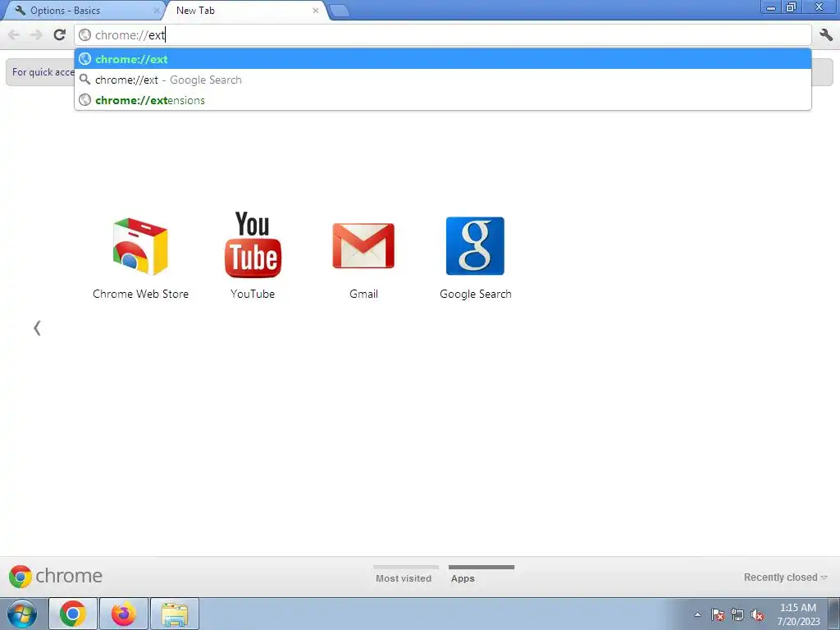The height and width of the screenshot is (630, 840).
Task: Launch the YouTube app icon
Action: point(253,244)
